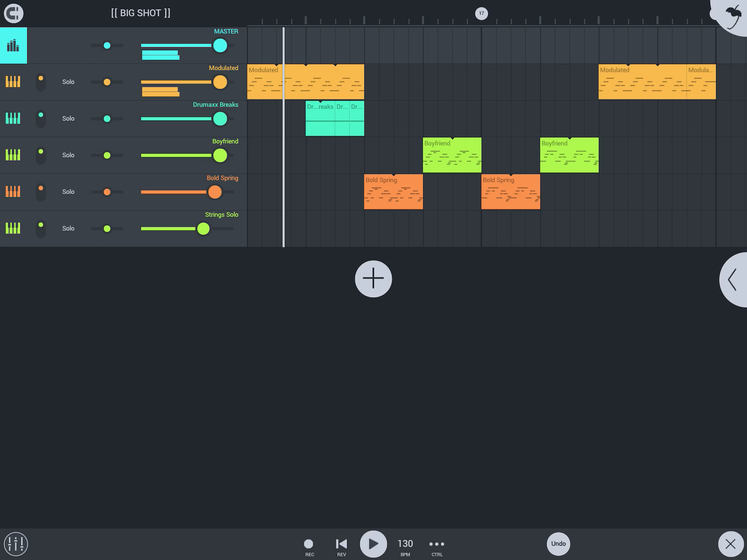
Task: Click the [[ BIG SHOT ]] project title
Action: coord(141,13)
